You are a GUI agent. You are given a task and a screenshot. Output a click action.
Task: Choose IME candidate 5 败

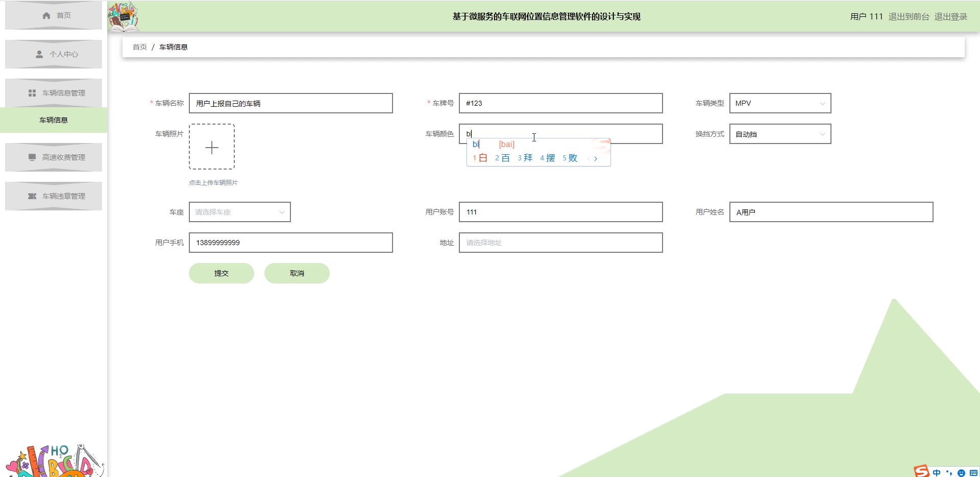(x=570, y=158)
